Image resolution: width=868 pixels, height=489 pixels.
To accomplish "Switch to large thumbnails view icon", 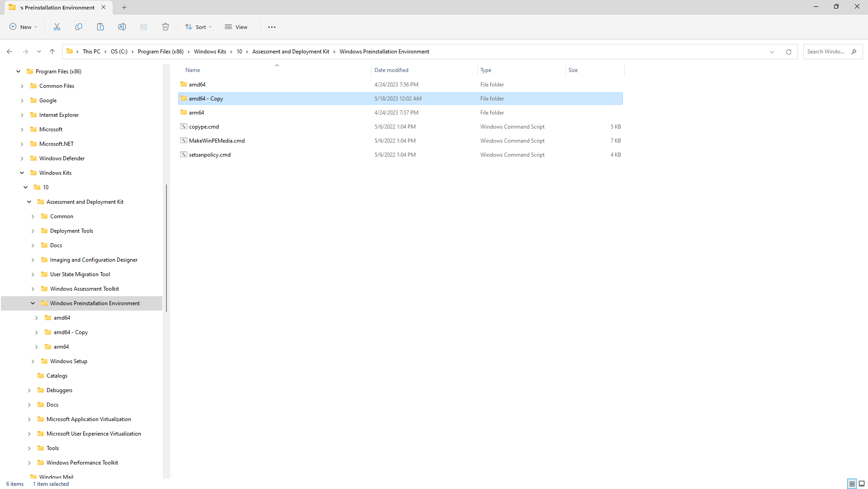I will (862, 484).
